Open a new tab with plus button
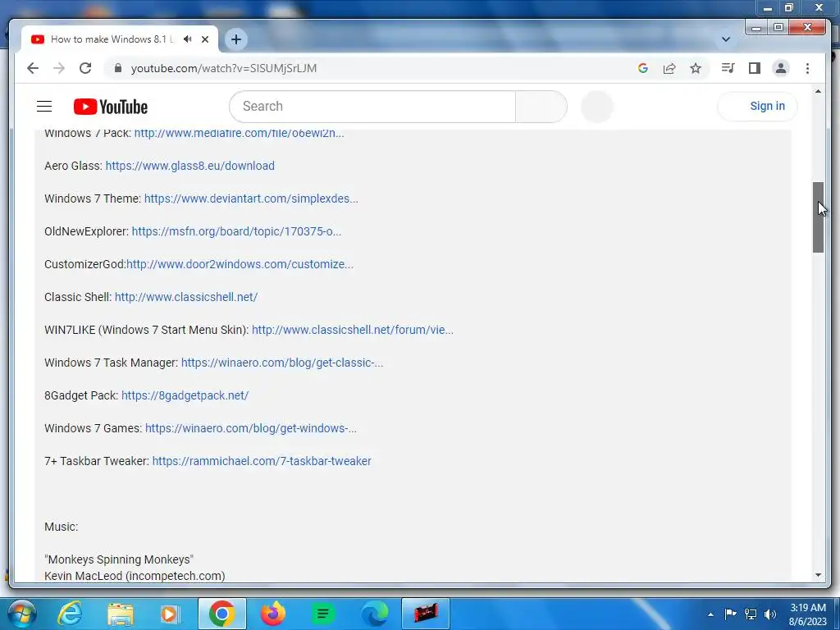Viewport: 840px width, 630px height. click(235, 39)
